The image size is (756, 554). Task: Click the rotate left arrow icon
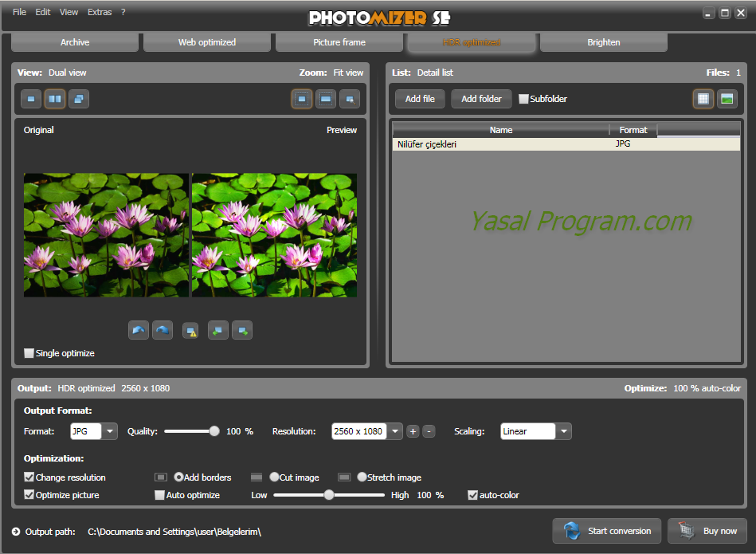tap(139, 330)
